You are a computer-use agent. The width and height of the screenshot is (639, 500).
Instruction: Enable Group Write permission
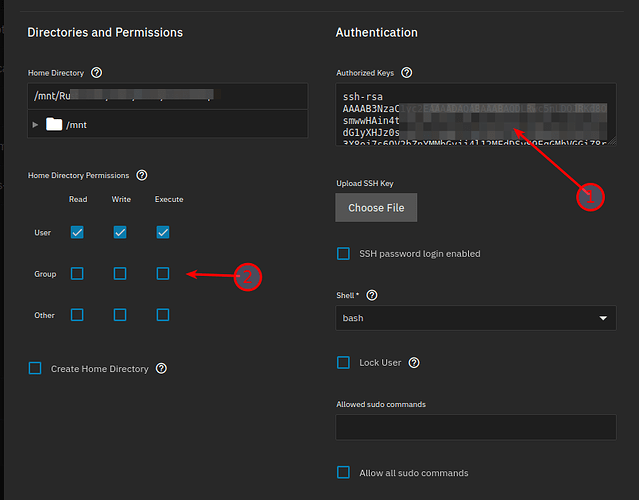[120, 273]
